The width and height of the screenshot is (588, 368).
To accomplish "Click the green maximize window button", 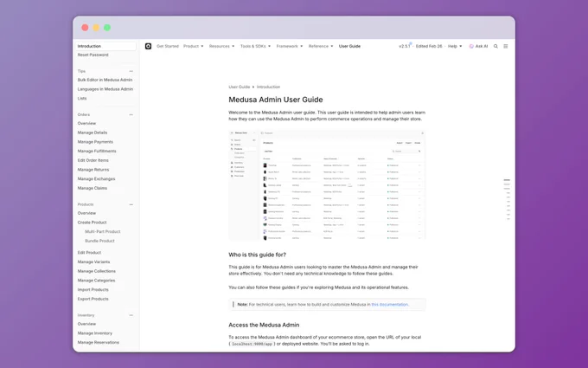I will [107, 28].
